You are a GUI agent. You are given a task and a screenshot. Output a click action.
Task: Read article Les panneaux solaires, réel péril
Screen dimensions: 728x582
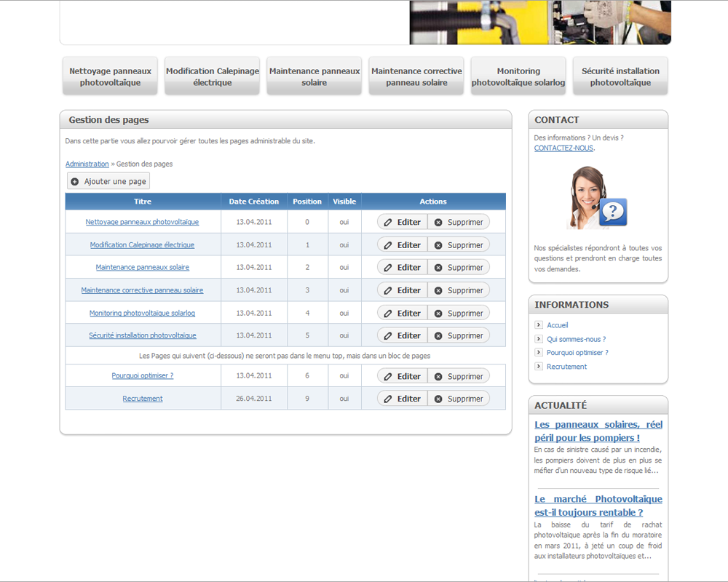point(598,431)
